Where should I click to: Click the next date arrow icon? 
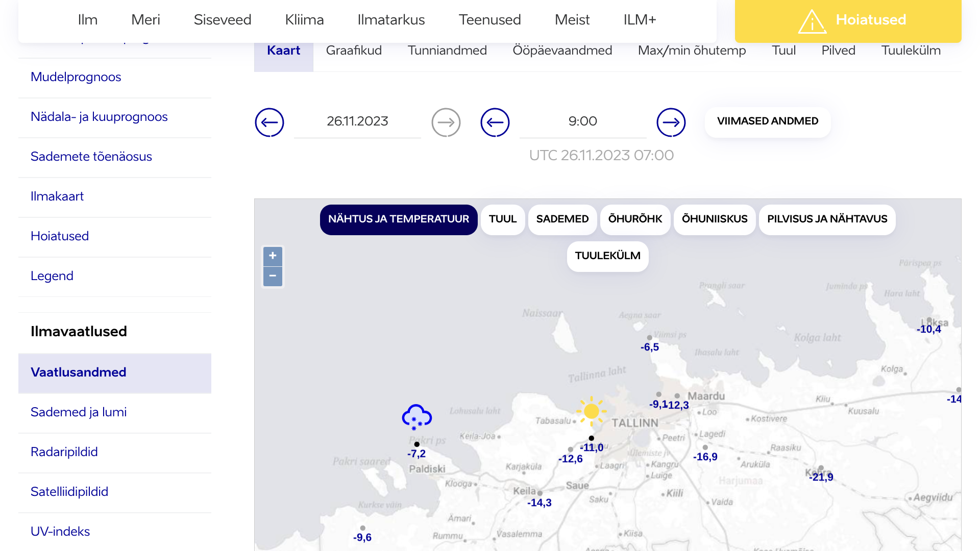click(x=446, y=122)
